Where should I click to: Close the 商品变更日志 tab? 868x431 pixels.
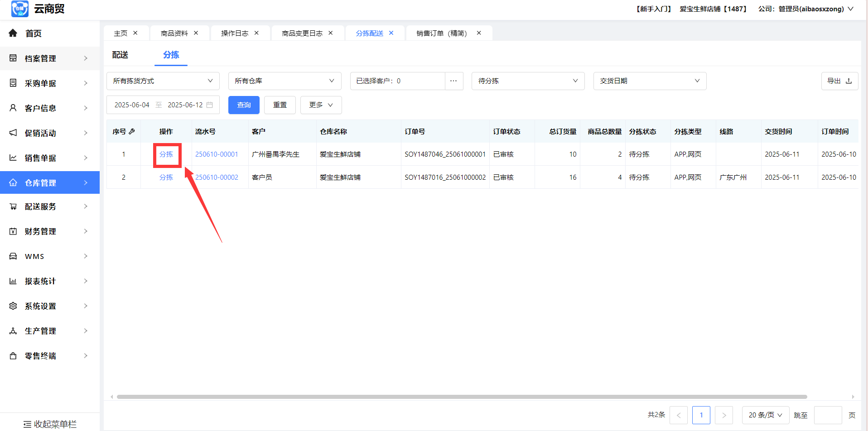[331, 33]
